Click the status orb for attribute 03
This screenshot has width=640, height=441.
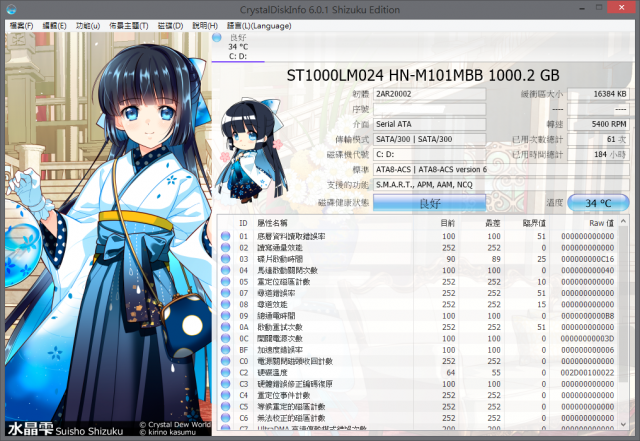pyautogui.click(x=225, y=259)
